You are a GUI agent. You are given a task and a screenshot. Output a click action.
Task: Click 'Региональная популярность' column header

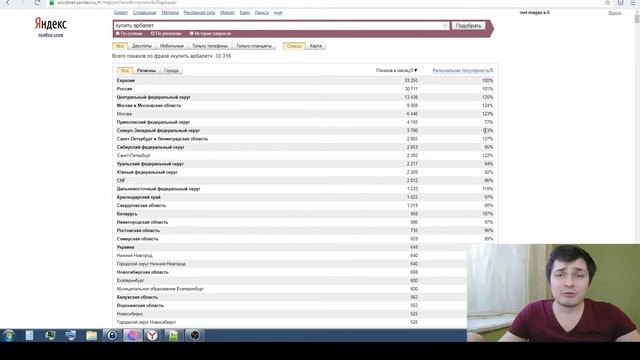462,71
